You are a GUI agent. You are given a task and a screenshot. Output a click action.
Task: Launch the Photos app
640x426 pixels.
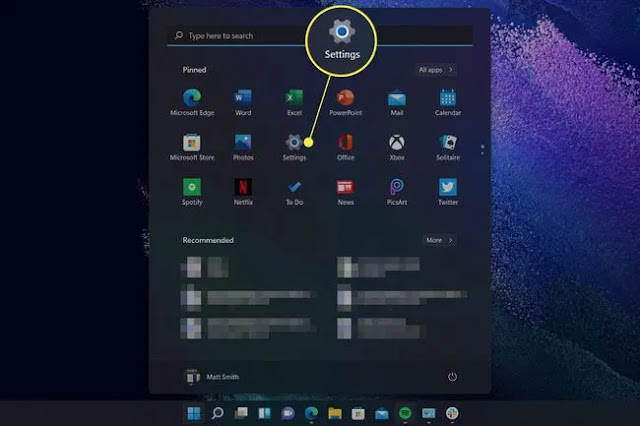[243, 147]
